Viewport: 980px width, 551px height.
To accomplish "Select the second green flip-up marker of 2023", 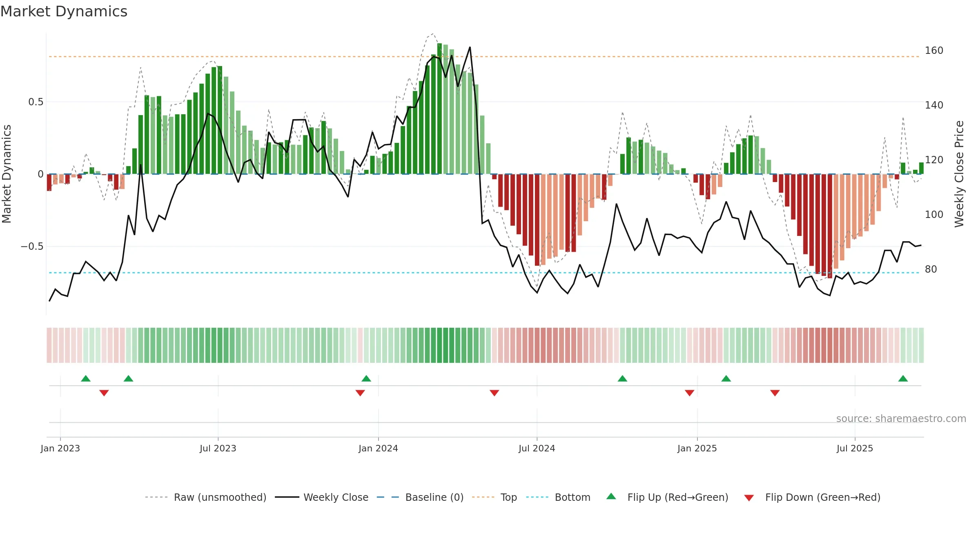I will point(129,378).
